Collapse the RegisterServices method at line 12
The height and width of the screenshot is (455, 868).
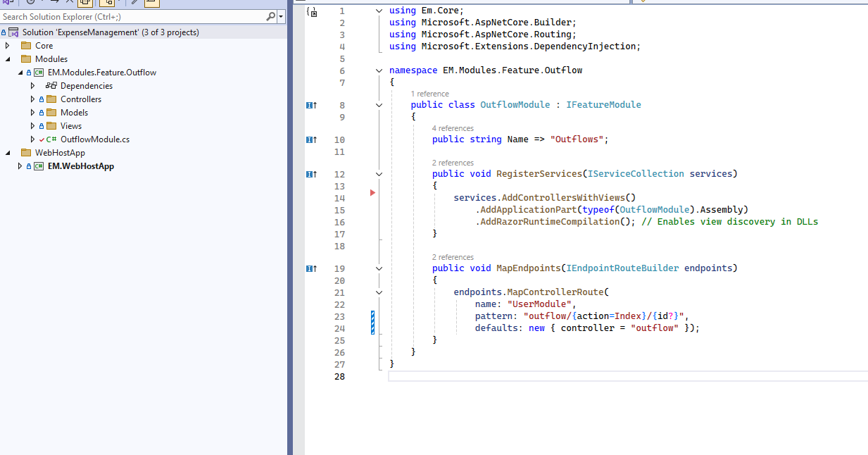pos(379,174)
